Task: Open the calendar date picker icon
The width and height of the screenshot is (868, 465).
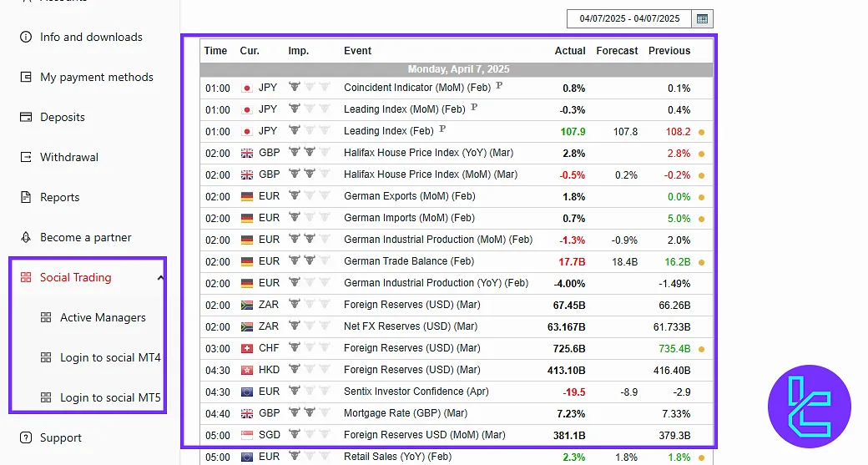Action: pos(703,18)
